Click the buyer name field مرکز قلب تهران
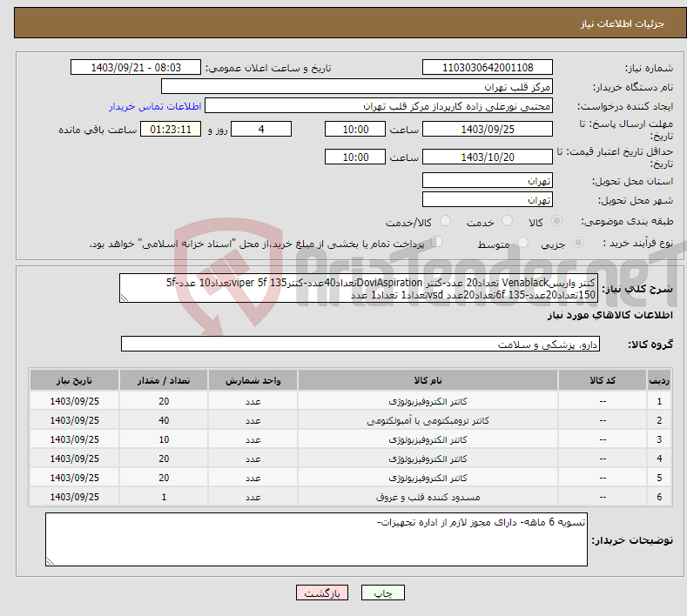 [357, 87]
